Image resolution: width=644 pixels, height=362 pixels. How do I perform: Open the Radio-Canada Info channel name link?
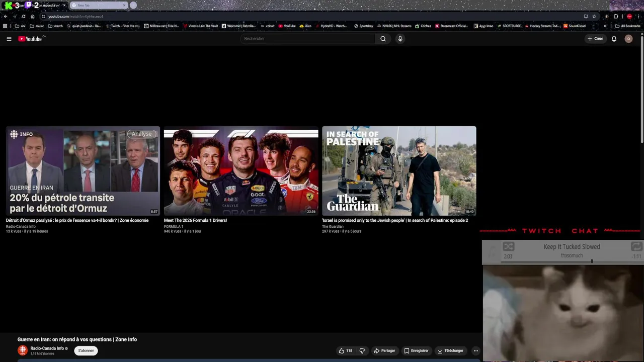[x=47, y=348]
